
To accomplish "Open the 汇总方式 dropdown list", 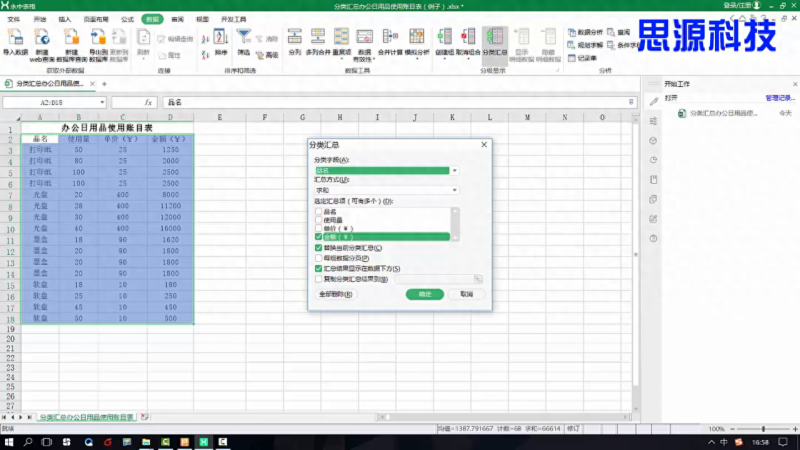I will [455, 189].
